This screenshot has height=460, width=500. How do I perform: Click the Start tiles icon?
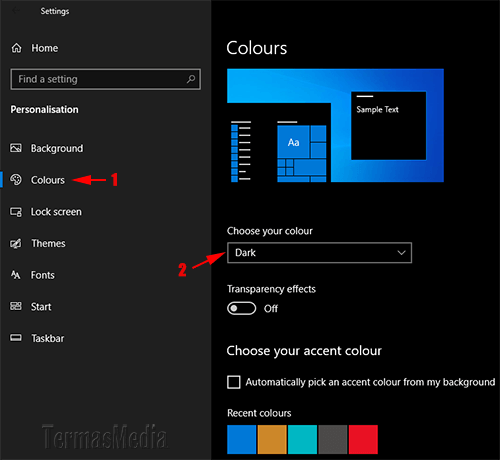16,306
